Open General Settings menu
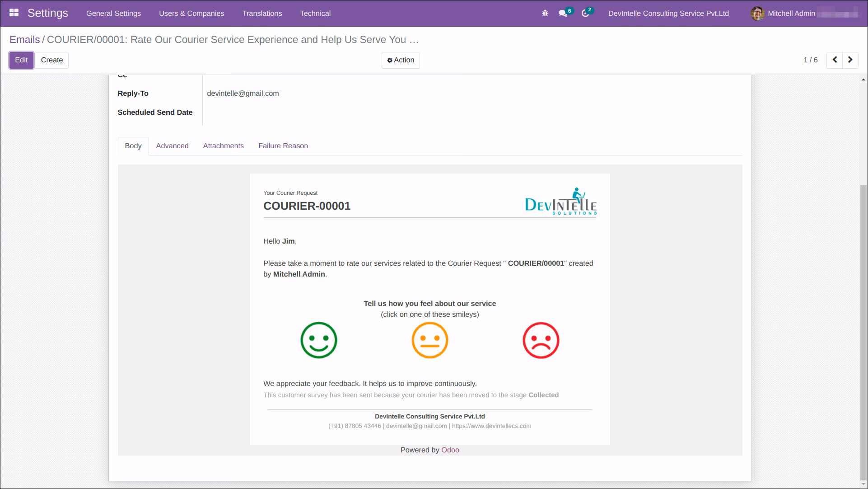This screenshot has height=489, width=868. pyautogui.click(x=113, y=14)
